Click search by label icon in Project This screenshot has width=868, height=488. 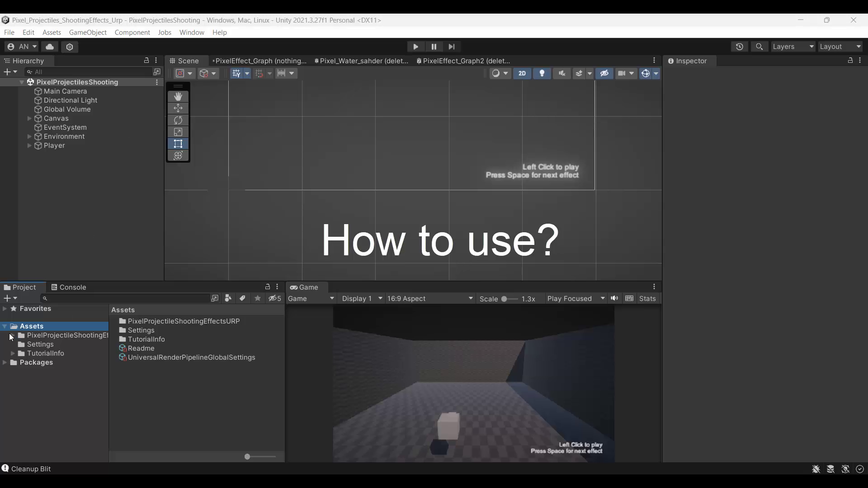click(243, 298)
